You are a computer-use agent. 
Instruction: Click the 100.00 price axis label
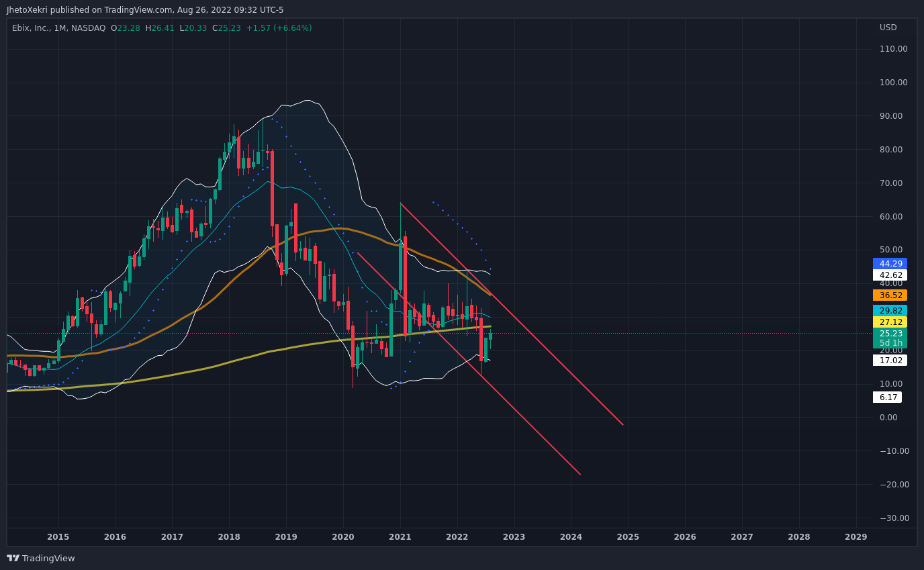coord(893,83)
